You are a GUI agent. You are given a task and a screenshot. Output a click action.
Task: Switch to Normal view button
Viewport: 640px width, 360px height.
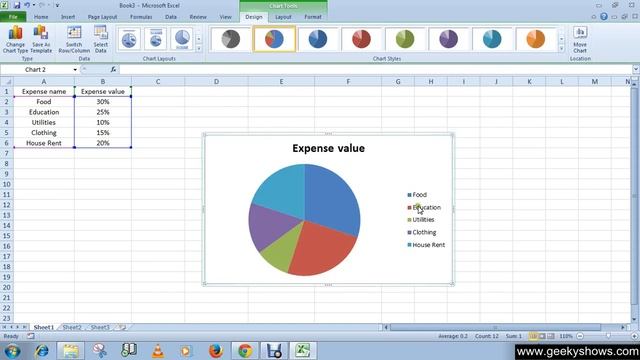pyautogui.click(x=533, y=336)
